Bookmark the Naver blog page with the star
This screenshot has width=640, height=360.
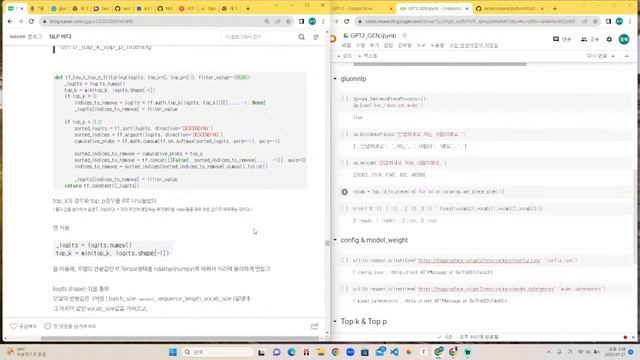(x=288, y=21)
